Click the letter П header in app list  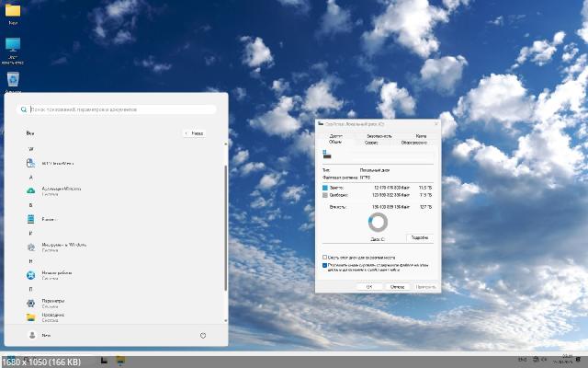31,288
